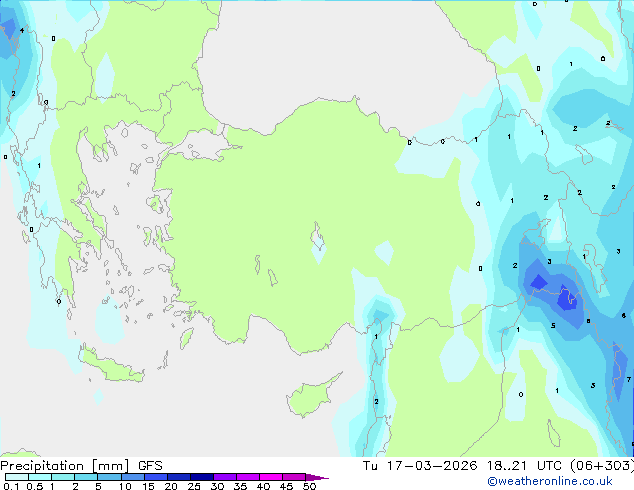This screenshot has height=490, width=634.
Task: Click the '10' legend label
Action: click(125, 486)
